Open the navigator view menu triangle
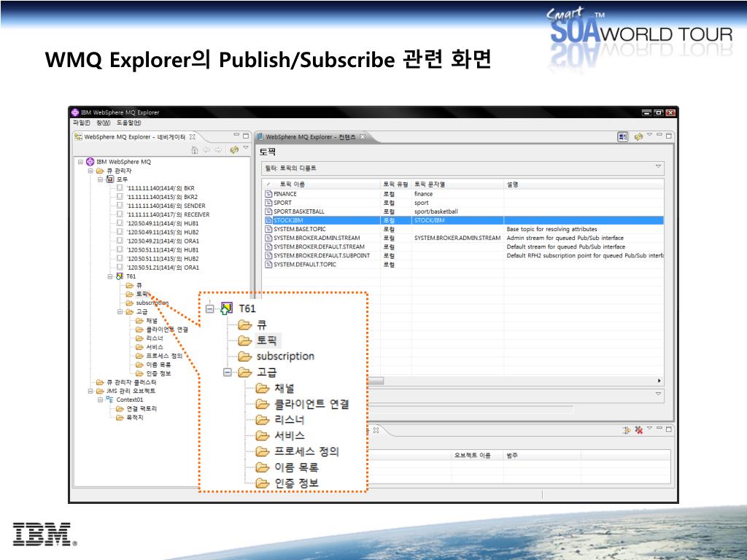 point(246,148)
